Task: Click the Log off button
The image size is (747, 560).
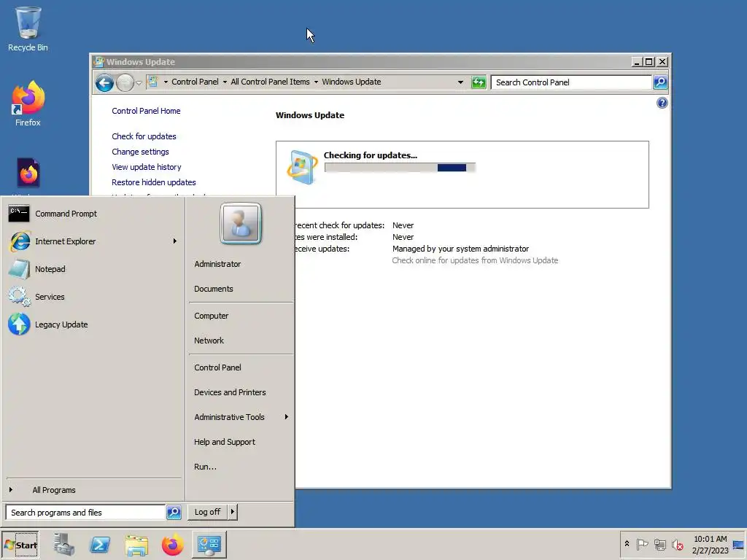Action: pos(207,512)
